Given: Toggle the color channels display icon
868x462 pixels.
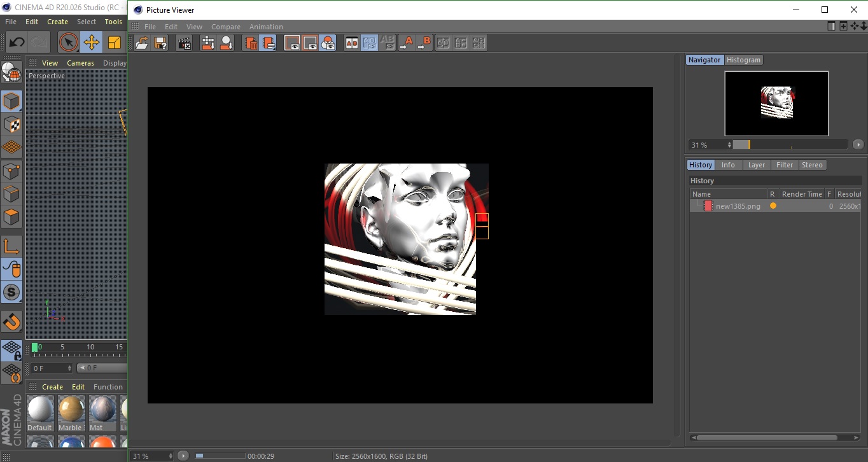Looking at the screenshot, I should click(328, 43).
